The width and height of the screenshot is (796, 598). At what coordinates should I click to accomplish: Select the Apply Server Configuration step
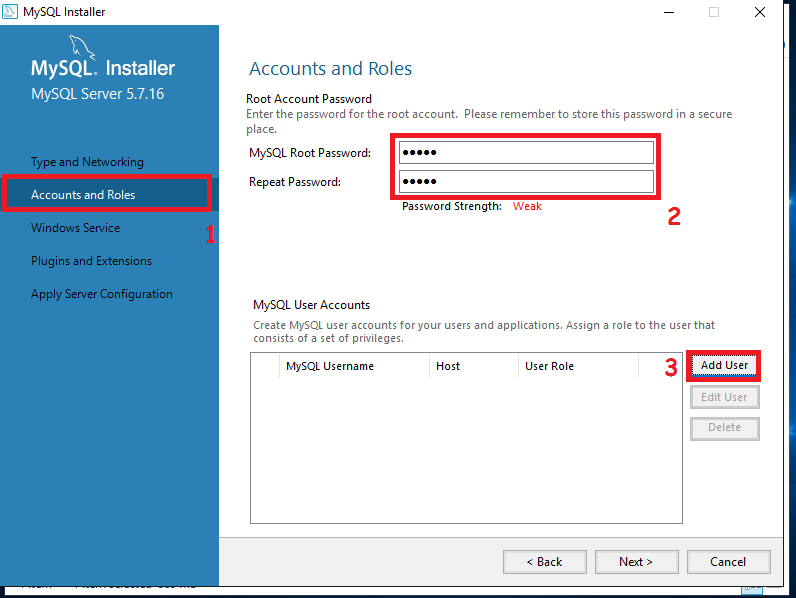pyautogui.click(x=102, y=294)
